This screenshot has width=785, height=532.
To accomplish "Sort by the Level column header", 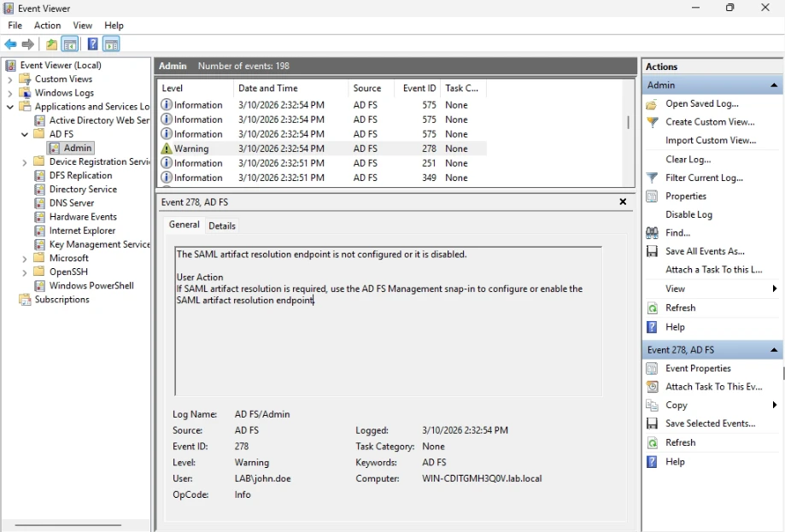I will click(x=196, y=89).
